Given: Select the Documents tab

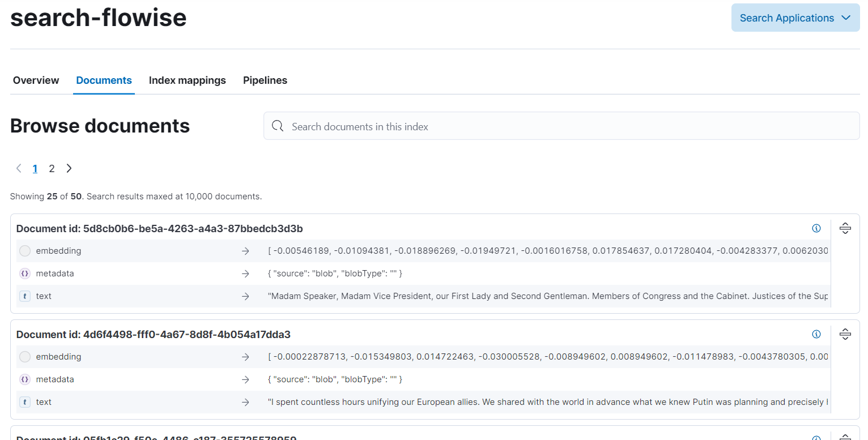Looking at the screenshot, I should 104,80.
